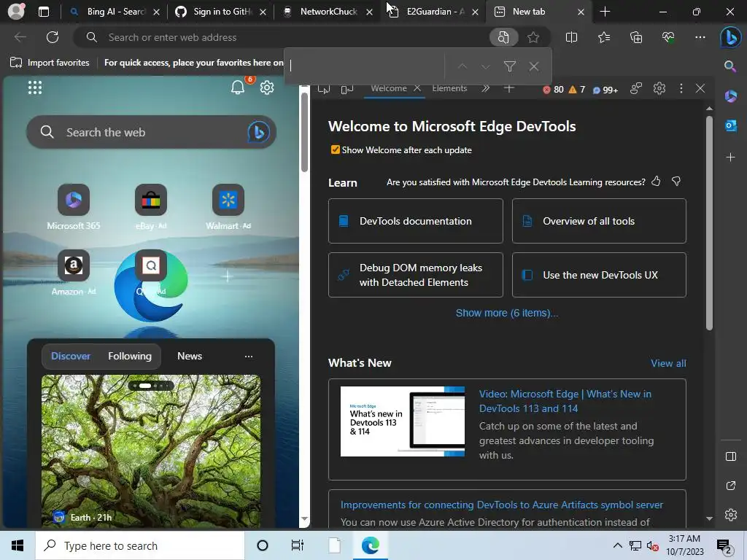
Task: Open Microsoft 365 sidebar icon
Action: [x=730, y=96]
